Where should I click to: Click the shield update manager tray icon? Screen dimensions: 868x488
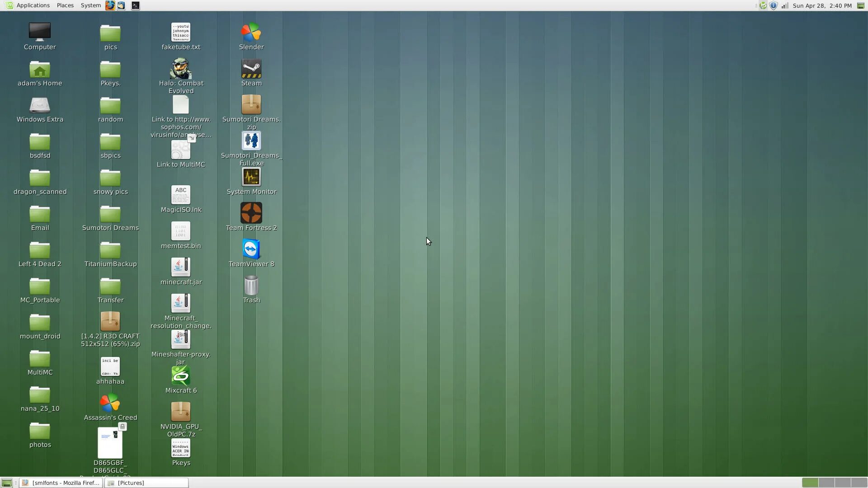pos(774,5)
